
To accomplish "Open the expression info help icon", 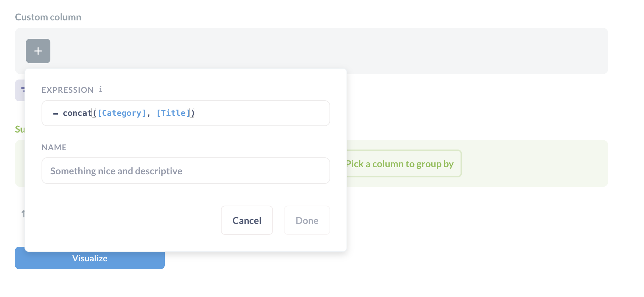I will 101,89.
